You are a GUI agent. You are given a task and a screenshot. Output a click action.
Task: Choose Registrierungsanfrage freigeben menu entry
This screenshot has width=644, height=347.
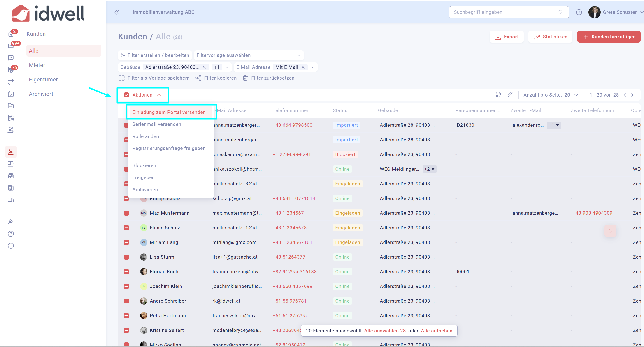coord(169,148)
